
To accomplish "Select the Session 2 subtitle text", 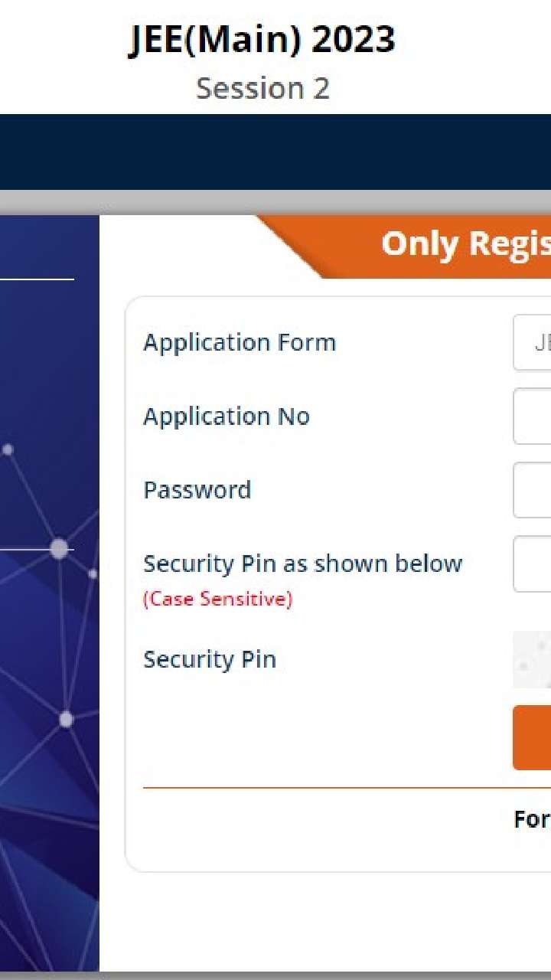I will click(262, 88).
